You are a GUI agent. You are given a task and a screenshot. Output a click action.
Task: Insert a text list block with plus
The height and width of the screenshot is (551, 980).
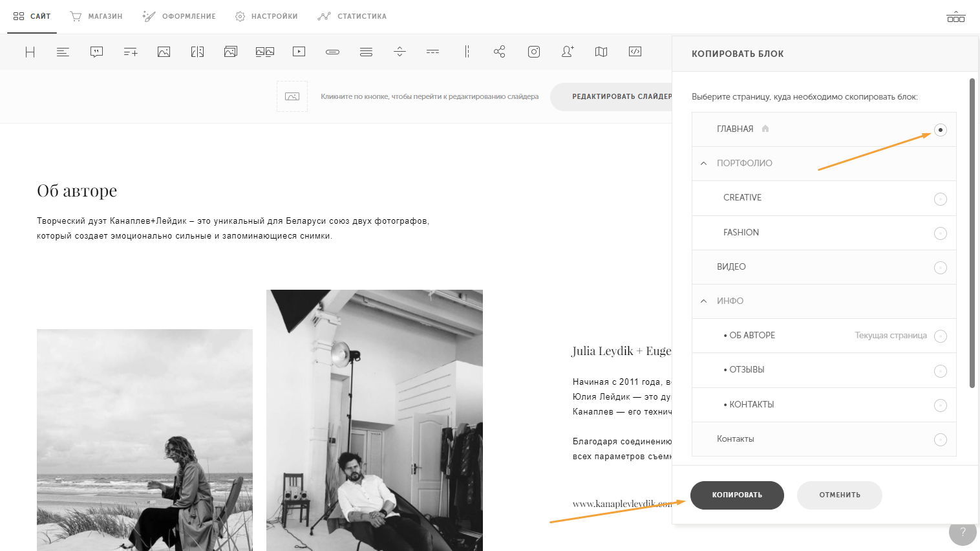pos(131,52)
